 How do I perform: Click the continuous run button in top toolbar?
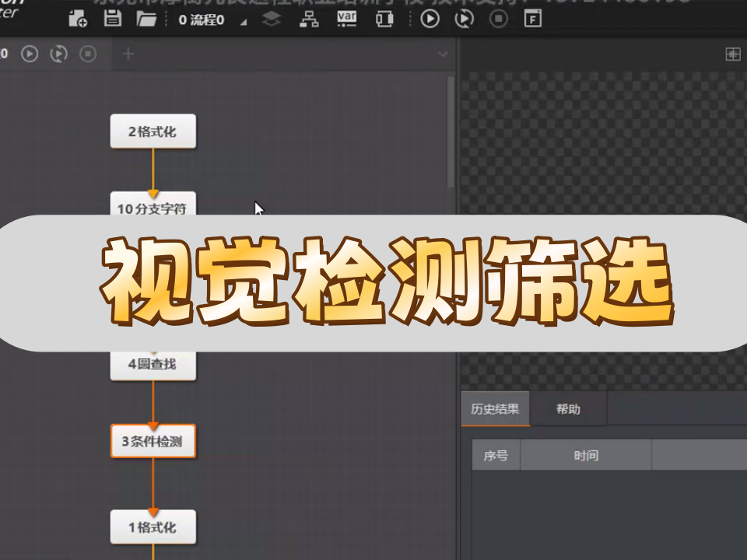[465, 19]
